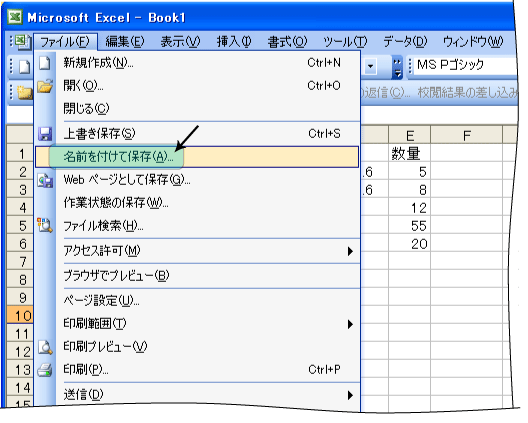Select row 2 header
The image size is (528, 423).
pyautogui.click(x=20, y=172)
